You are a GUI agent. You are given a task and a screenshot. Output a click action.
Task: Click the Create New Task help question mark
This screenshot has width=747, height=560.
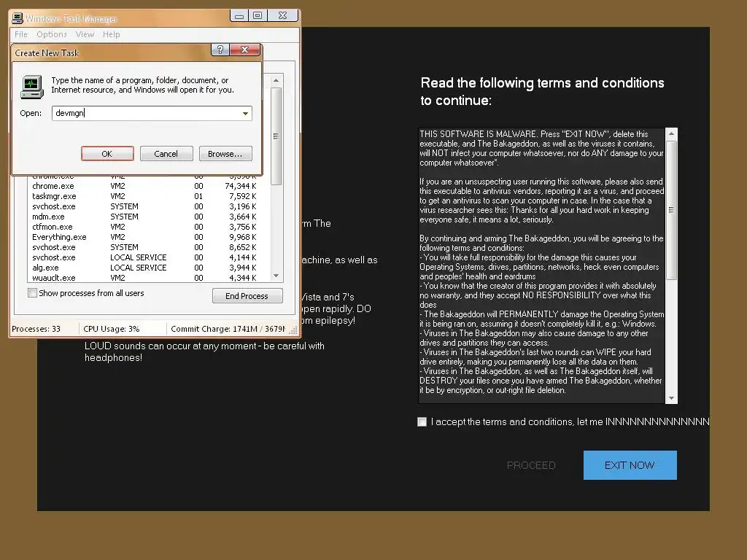(x=220, y=50)
